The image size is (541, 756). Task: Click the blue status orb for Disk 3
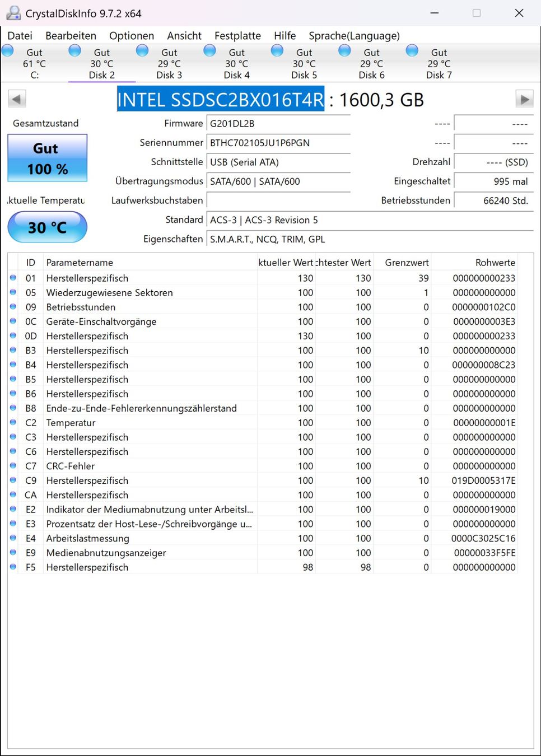(x=143, y=51)
